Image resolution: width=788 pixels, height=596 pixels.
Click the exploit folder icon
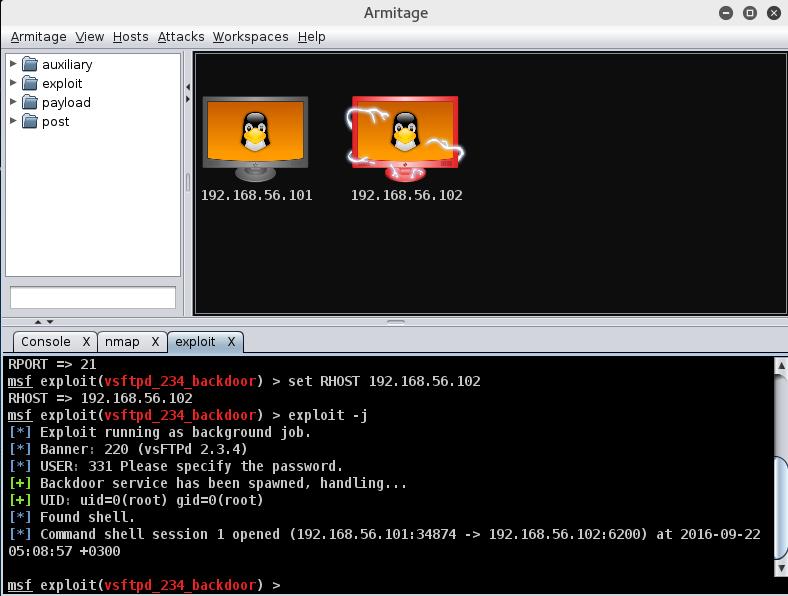point(30,83)
